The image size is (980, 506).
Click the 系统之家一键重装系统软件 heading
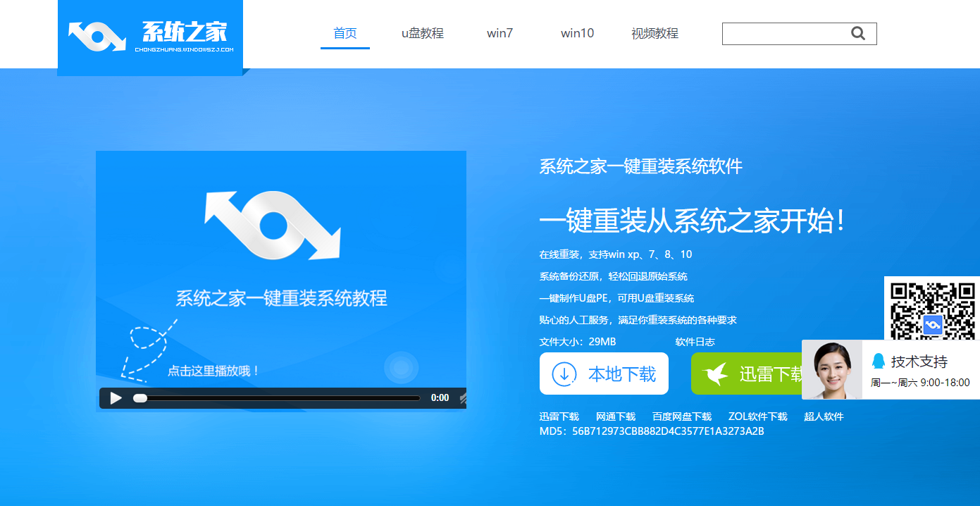click(x=641, y=166)
